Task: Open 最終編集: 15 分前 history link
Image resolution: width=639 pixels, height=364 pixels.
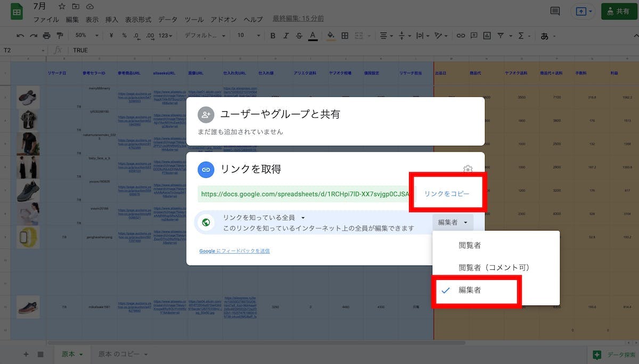Action: point(298,19)
